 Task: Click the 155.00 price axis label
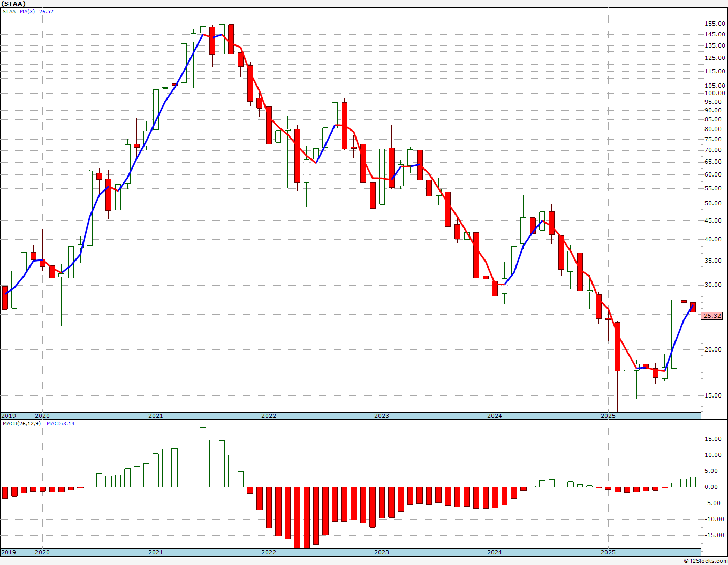point(715,24)
